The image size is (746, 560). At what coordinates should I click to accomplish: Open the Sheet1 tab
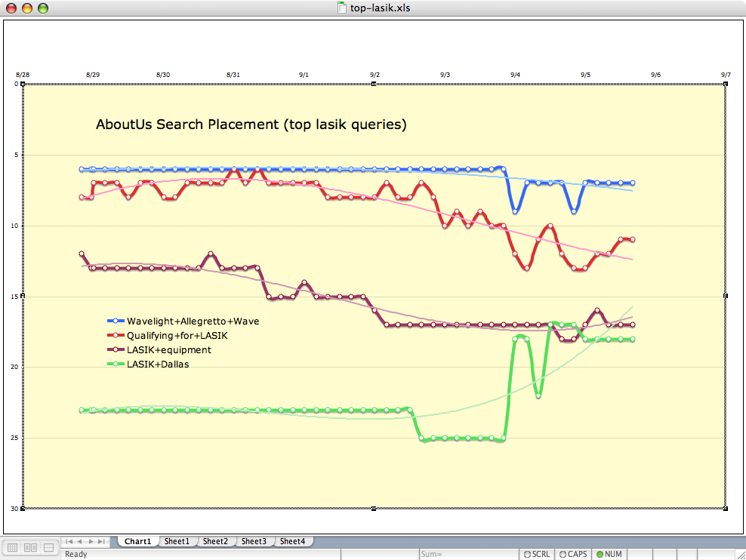tap(177, 541)
